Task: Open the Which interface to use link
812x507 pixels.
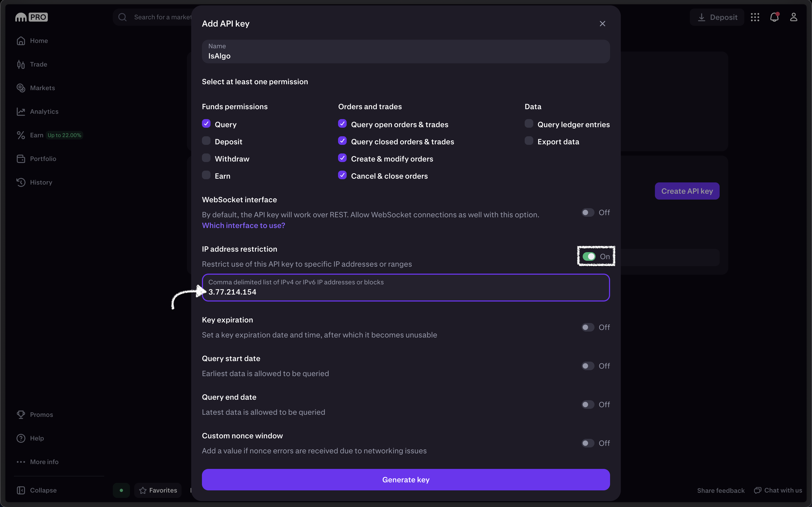Action: (243, 225)
